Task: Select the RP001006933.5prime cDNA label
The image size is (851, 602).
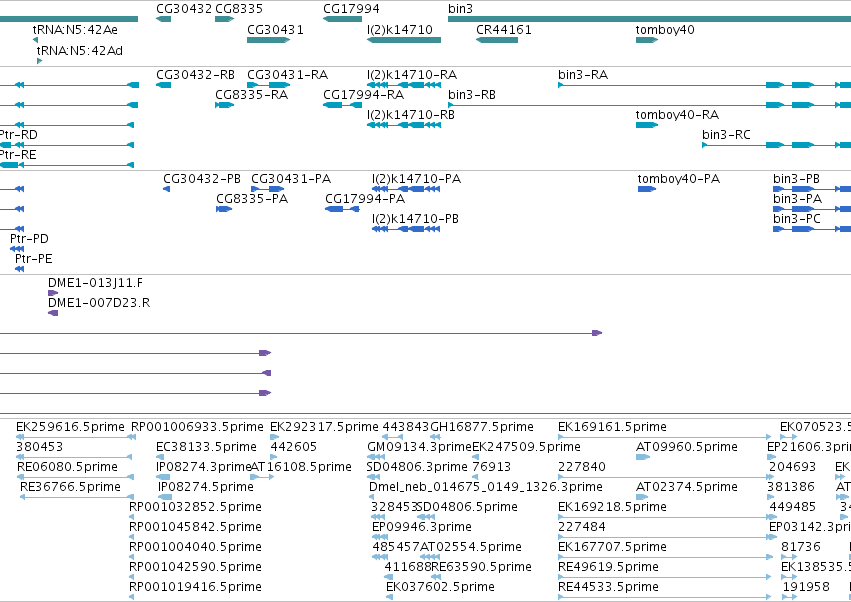Action: pos(198,427)
